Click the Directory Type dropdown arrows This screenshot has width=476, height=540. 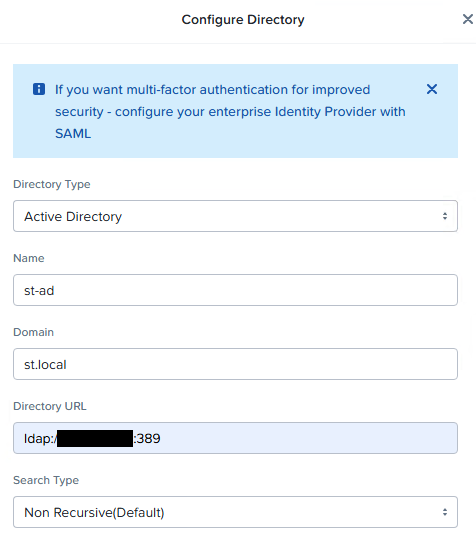click(x=445, y=216)
